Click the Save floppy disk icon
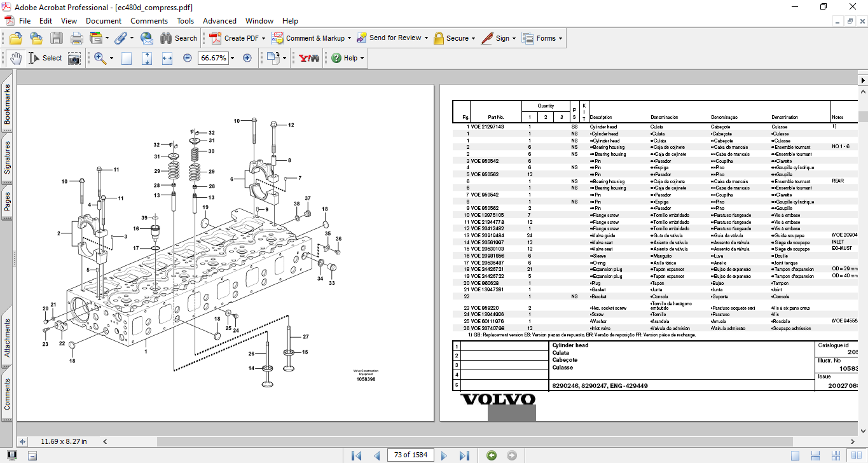 (57, 38)
